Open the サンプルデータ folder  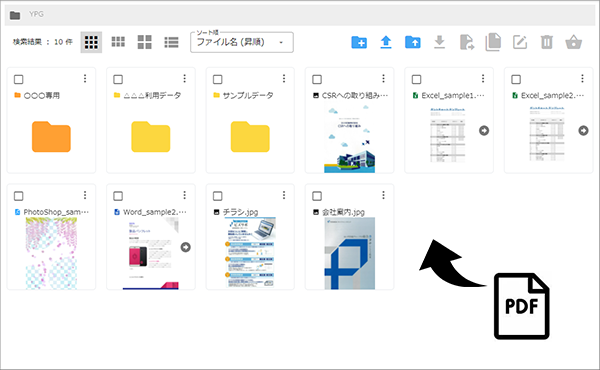pos(250,137)
